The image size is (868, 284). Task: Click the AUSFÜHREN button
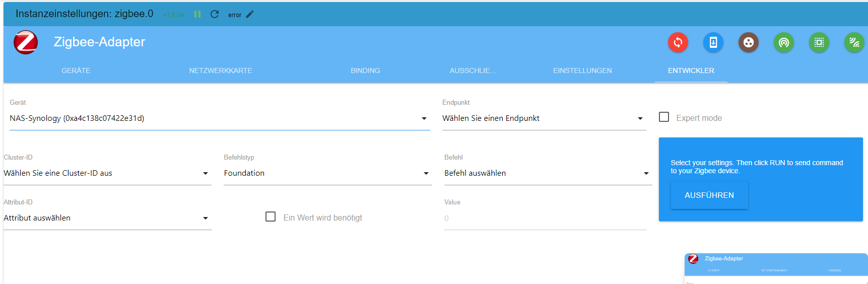709,195
